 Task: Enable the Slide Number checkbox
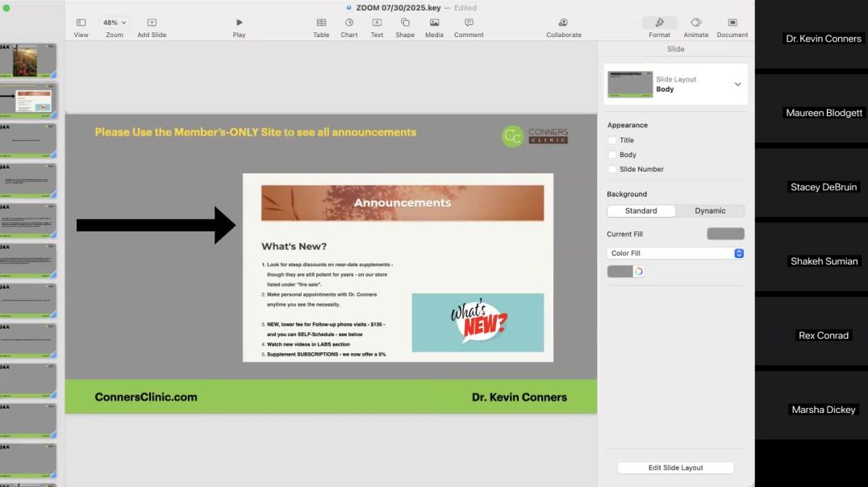click(x=612, y=169)
